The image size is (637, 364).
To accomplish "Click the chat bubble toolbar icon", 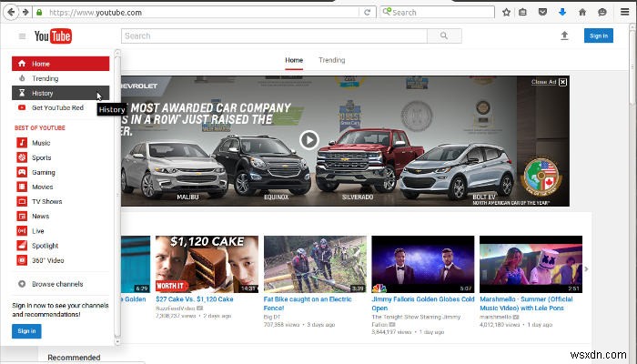I will 602,12.
